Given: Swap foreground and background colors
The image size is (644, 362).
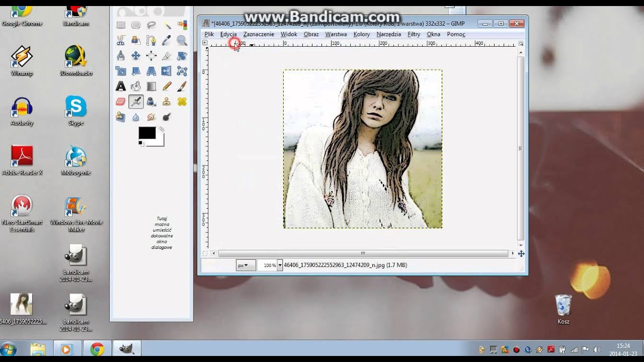Looking at the screenshot, I should pyautogui.click(x=161, y=129).
